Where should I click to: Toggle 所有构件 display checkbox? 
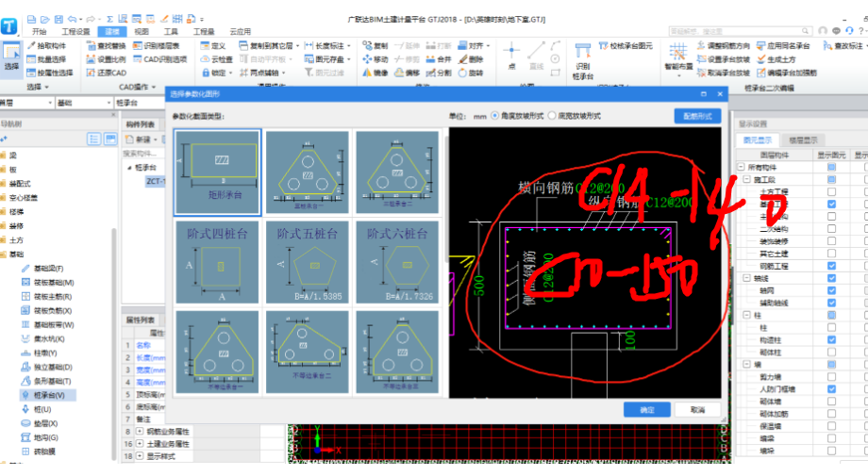pyautogui.click(x=831, y=167)
